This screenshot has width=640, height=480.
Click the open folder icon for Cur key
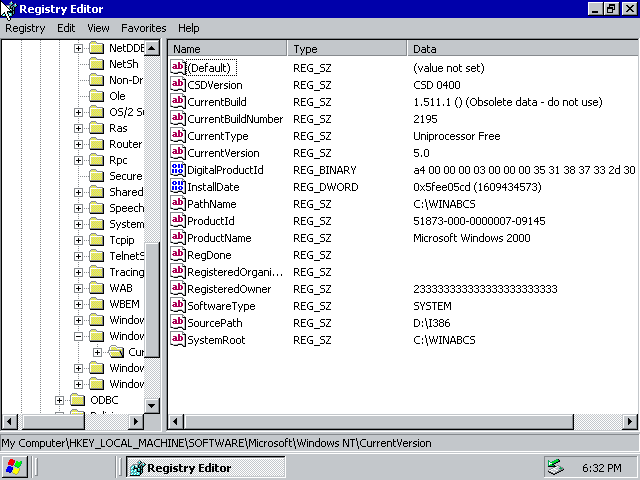(116, 352)
